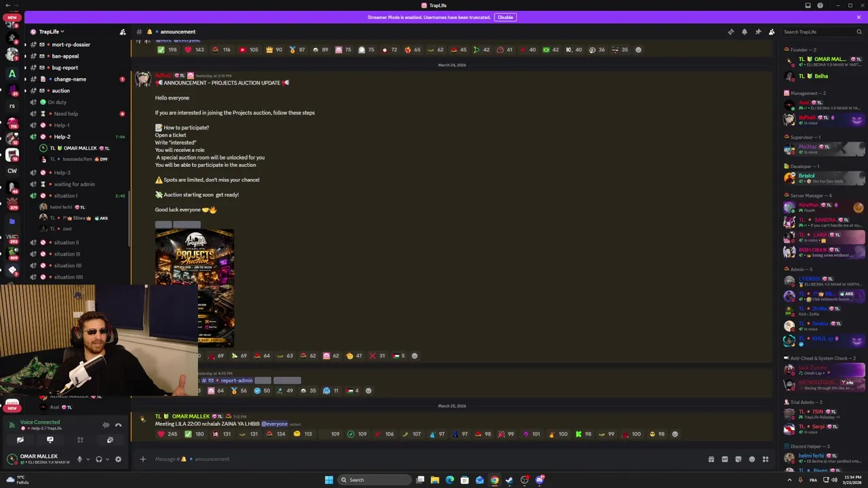Open the invite people icon beside TrapLife
The height and width of the screenshot is (488, 868).
coord(123,32)
